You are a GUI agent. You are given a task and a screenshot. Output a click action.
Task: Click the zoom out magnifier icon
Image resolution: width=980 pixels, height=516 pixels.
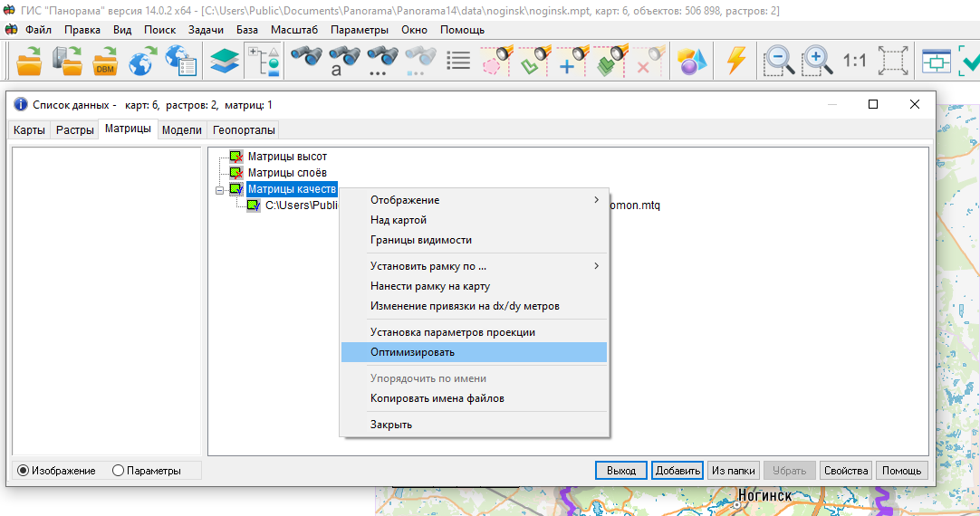pyautogui.click(x=778, y=61)
